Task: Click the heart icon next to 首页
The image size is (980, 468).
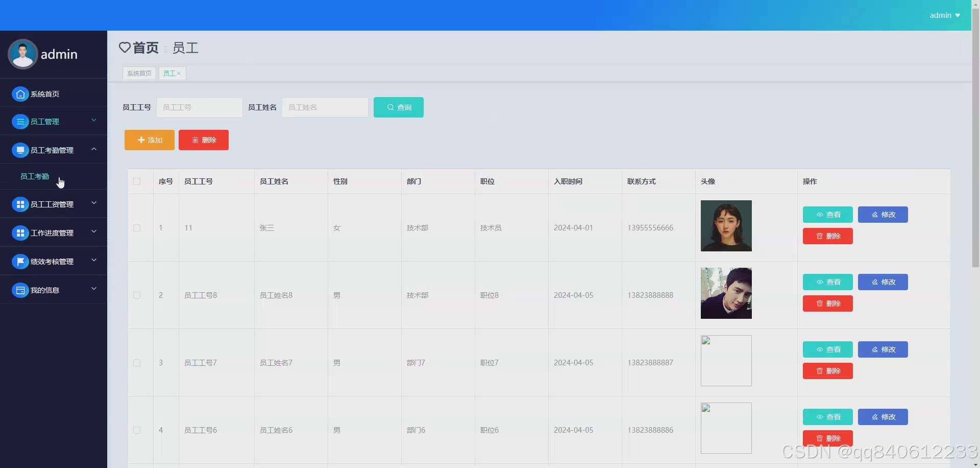Action: click(125, 48)
